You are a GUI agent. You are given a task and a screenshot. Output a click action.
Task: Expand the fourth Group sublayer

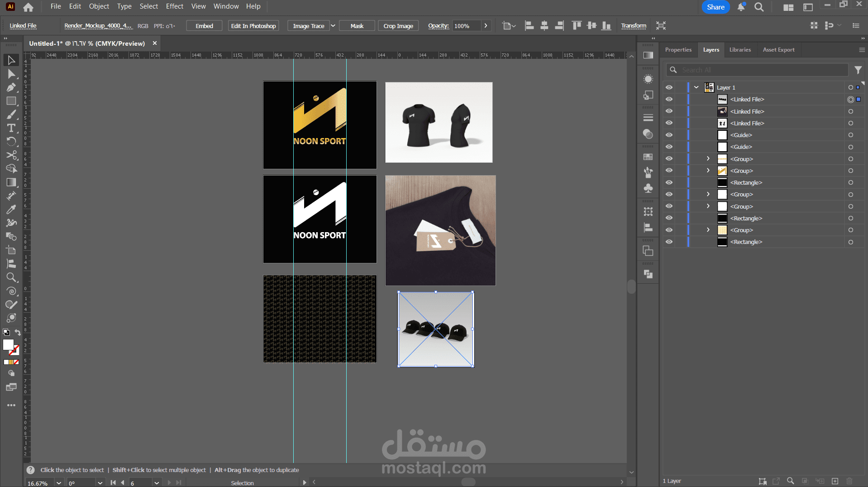coord(708,206)
